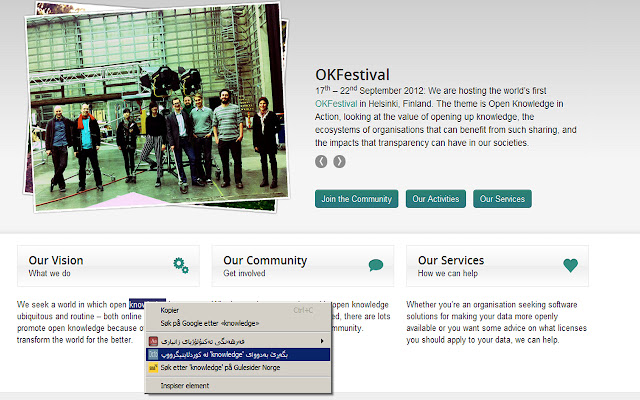Click the group photo in the slideshow
The width and height of the screenshot is (640, 400).
coord(157,106)
